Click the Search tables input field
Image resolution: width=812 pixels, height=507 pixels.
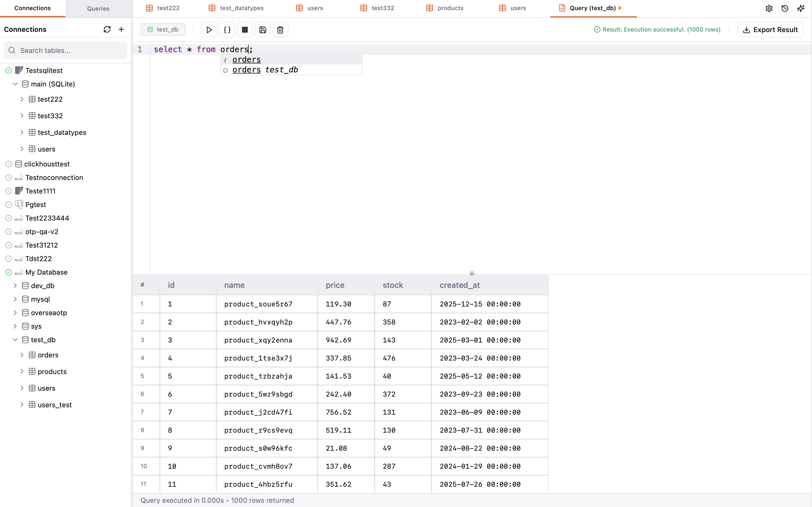tap(65, 50)
